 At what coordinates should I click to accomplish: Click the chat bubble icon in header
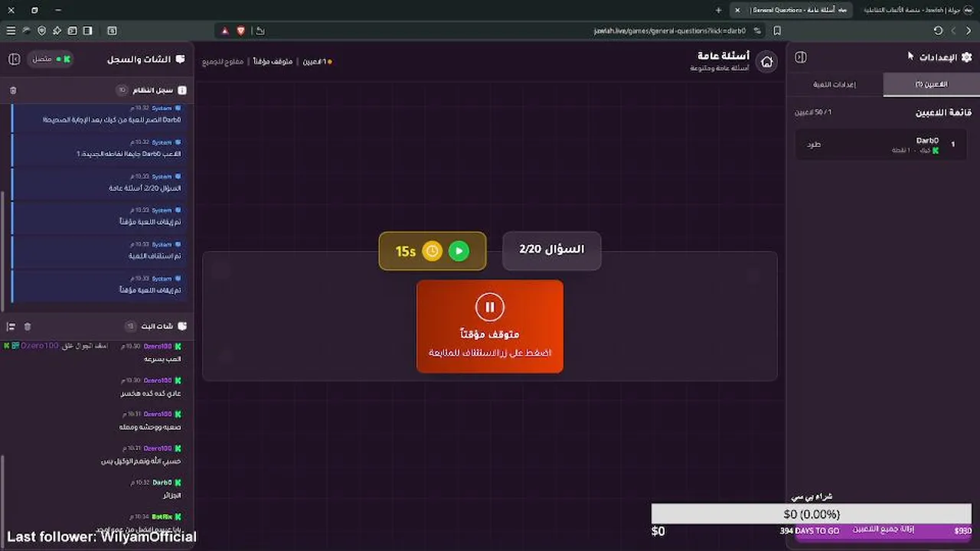(x=181, y=59)
